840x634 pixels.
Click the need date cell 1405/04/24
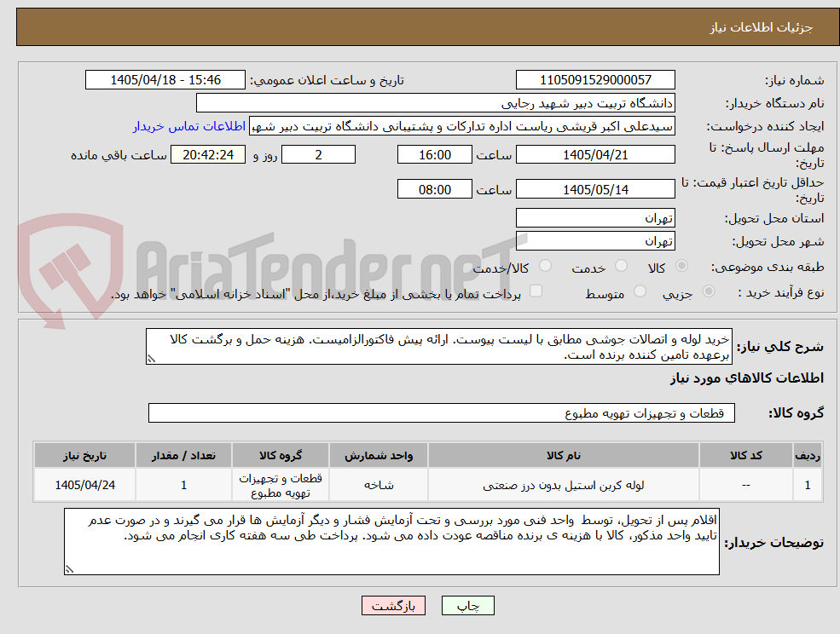tap(84, 485)
